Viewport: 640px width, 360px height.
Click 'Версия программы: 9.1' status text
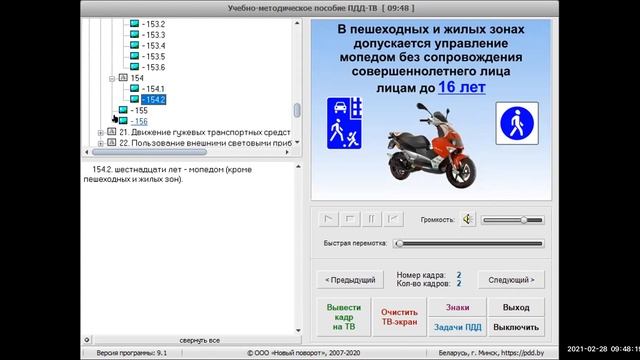[x=131, y=353]
